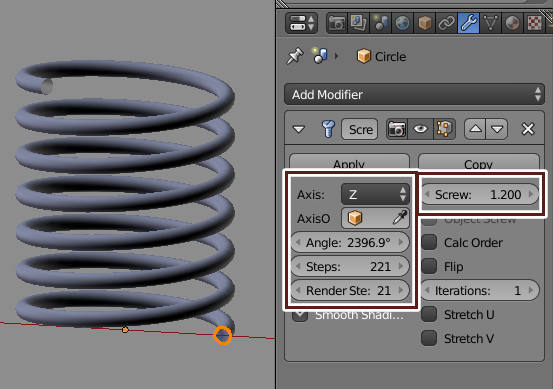Image resolution: width=553 pixels, height=389 pixels.
Task: Enable the Stretch U checkbox
Action: (x=429, y=314)
